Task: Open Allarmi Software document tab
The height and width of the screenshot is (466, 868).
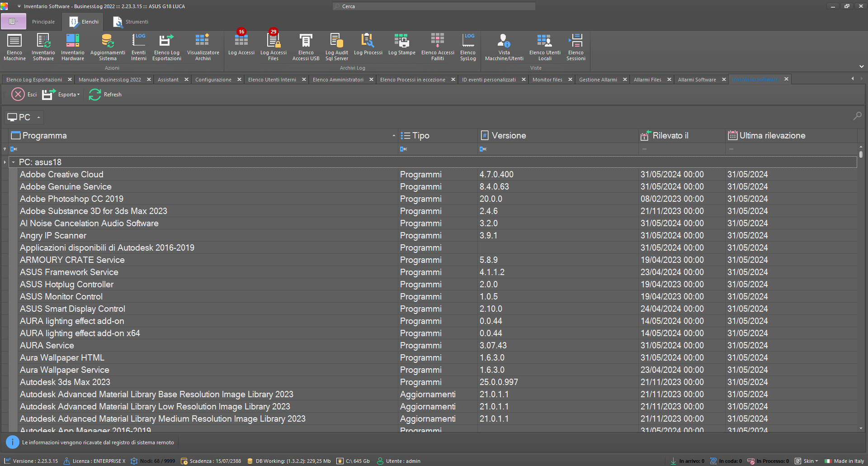Action: coord(697,80)
